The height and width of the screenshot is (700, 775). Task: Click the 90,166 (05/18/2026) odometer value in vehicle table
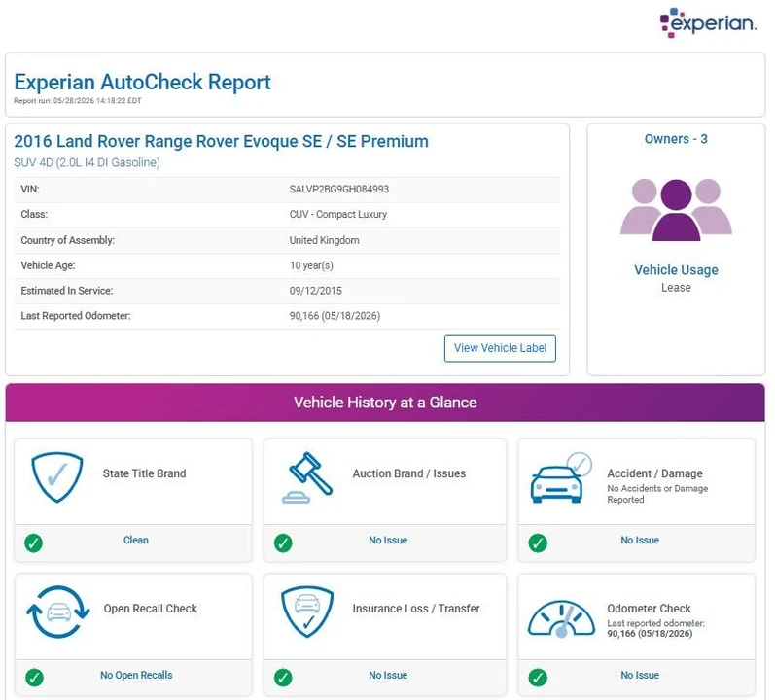pos(335,316)
